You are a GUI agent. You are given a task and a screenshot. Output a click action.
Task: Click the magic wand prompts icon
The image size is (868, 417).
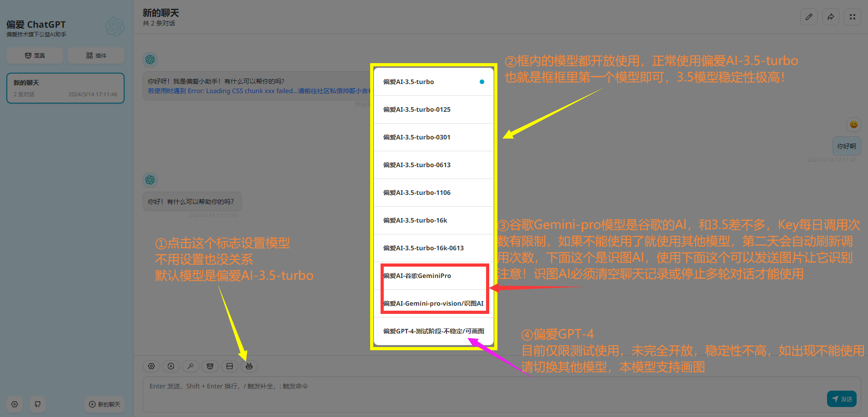pyautogui.click(x=191, y=366)
